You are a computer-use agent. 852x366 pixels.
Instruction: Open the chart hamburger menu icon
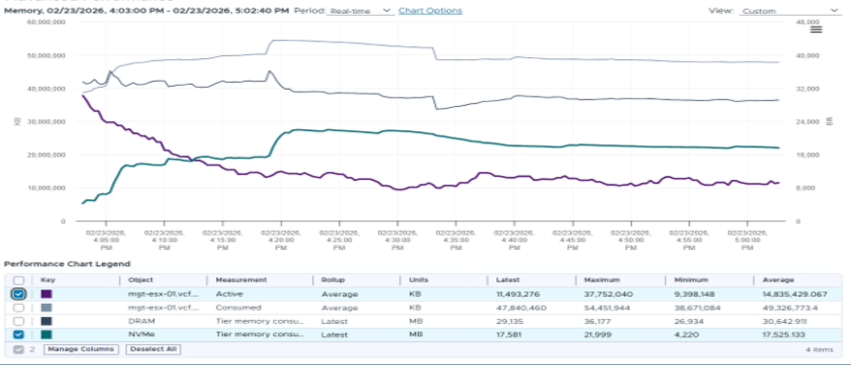pos(816,29)
